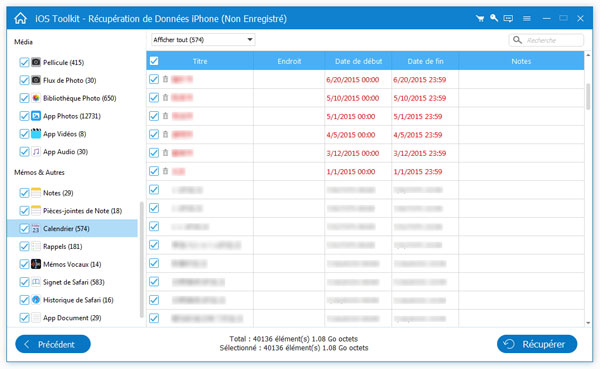Click the Récupérer button
This screenshot has height=369, width=600.
coord(537,344)
